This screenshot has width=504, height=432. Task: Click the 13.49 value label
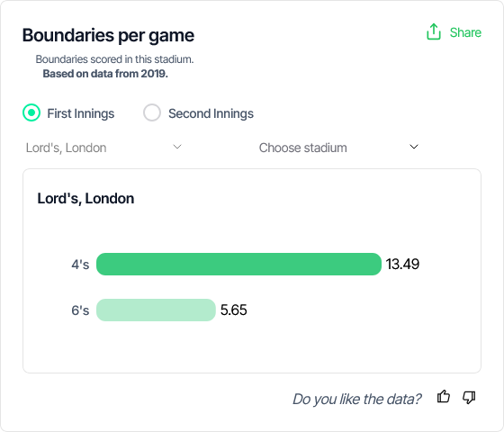pyautogui.click(x=402, y=265)
